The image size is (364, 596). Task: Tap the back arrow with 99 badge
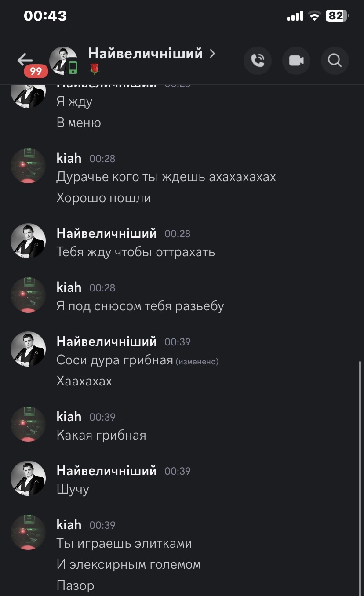point(27,63)
